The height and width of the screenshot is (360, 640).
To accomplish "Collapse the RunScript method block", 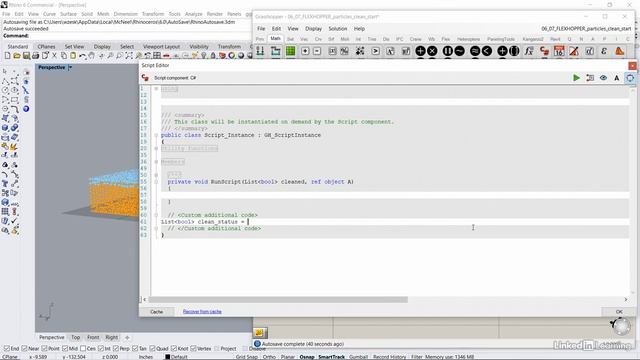I will [156, 182].
